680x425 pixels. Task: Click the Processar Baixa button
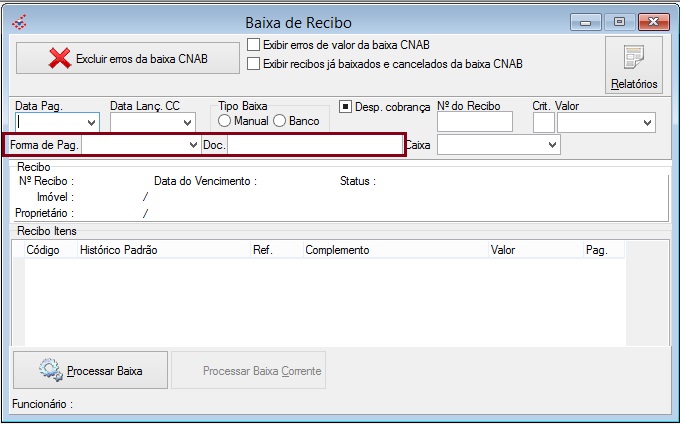tap(90, 370)
